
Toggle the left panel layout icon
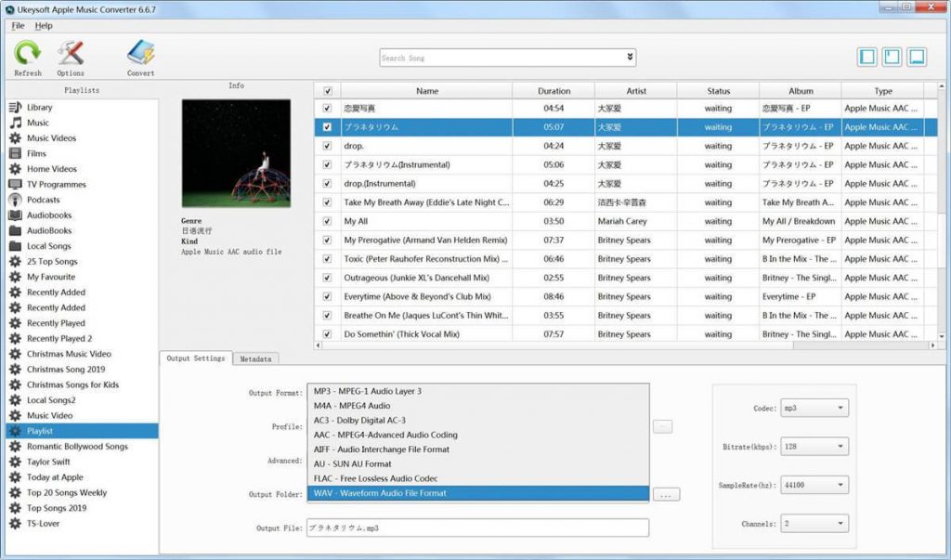(866, 56)
